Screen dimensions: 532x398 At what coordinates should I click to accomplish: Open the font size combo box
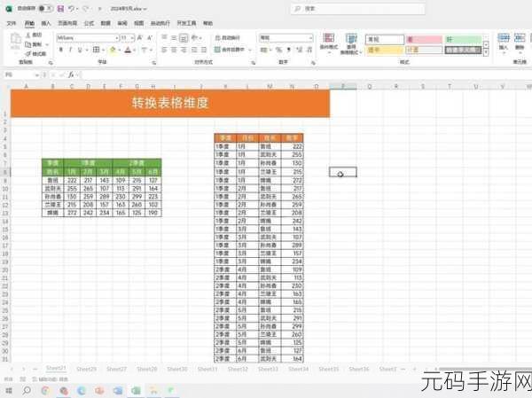pos(128,37)
